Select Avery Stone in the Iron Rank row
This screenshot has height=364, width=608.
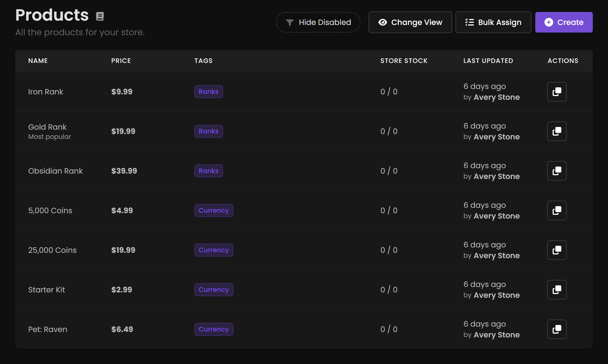(x=497, y=97)
